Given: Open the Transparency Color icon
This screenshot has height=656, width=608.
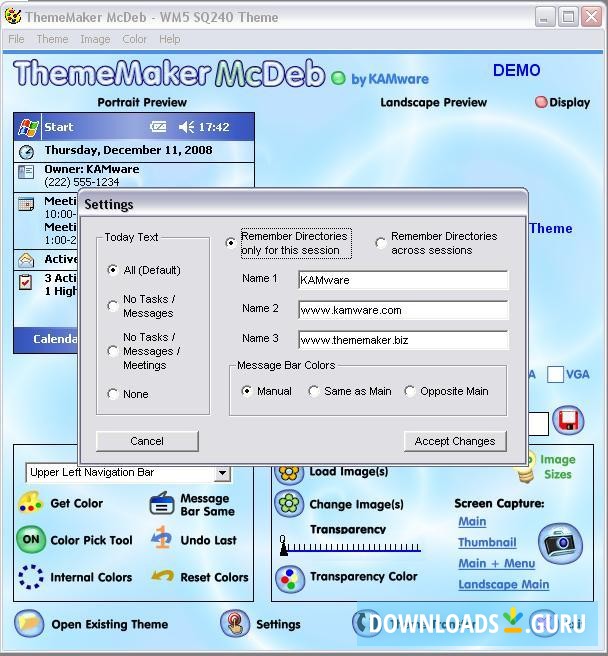Looking at the screenshot, I should click(289, 579).
